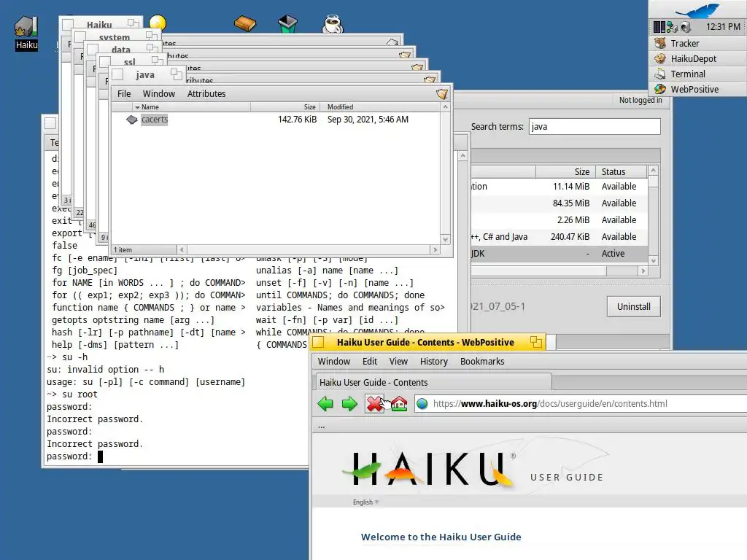747x560 pixels.
Task: Sort java folder by Size column header
Action: pos(285,107)
